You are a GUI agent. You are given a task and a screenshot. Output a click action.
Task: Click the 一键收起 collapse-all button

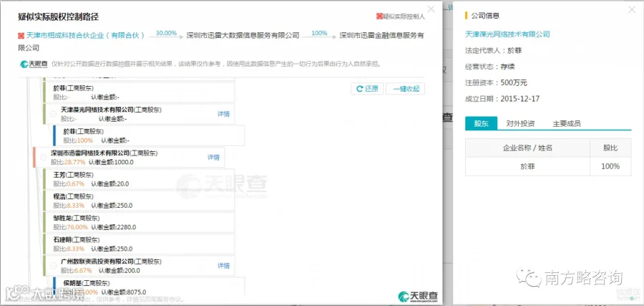click(406, 88)
